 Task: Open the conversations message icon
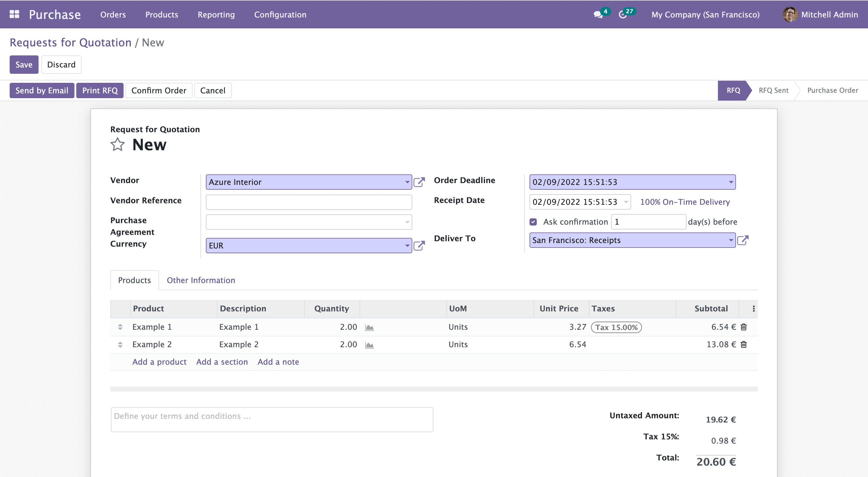pyautogui.click(x=598, y=15)
